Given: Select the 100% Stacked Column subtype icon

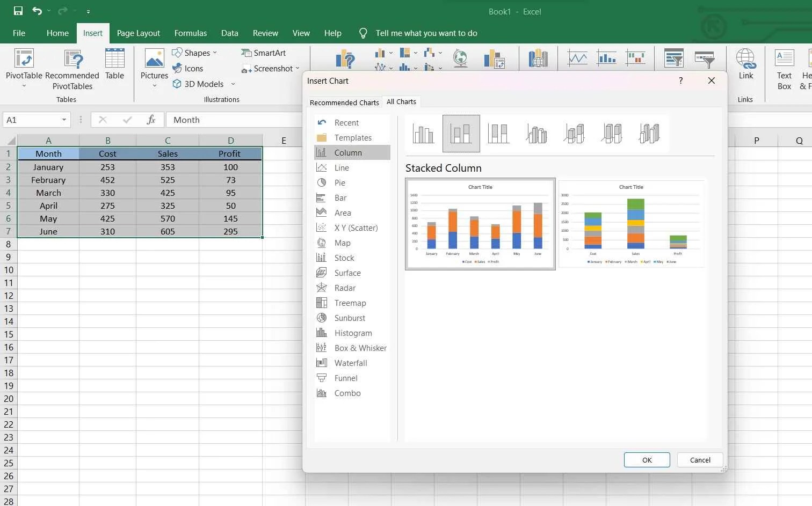Looking at the screenshot, I should [x=498, y=133].
